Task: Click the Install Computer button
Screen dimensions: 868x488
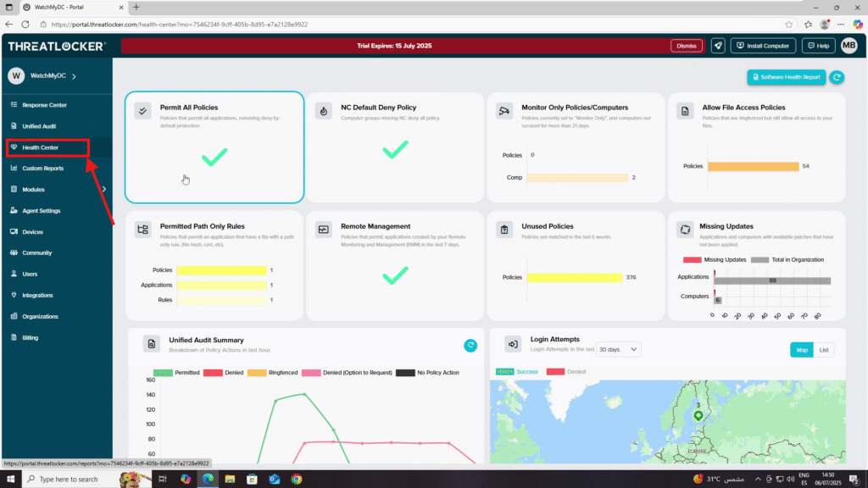Action: click(x=764, y=46)
